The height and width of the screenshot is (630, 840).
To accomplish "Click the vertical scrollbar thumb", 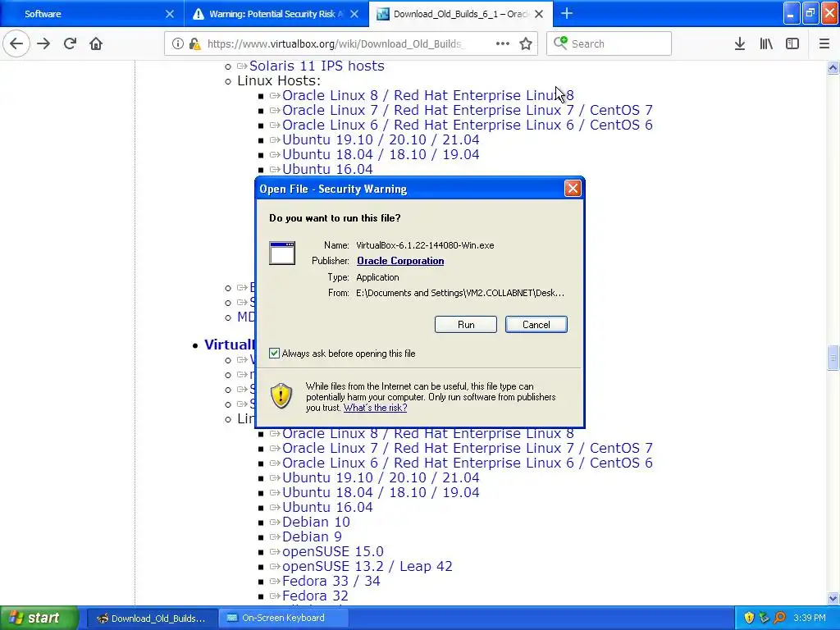I will click(x=833, y=358).
